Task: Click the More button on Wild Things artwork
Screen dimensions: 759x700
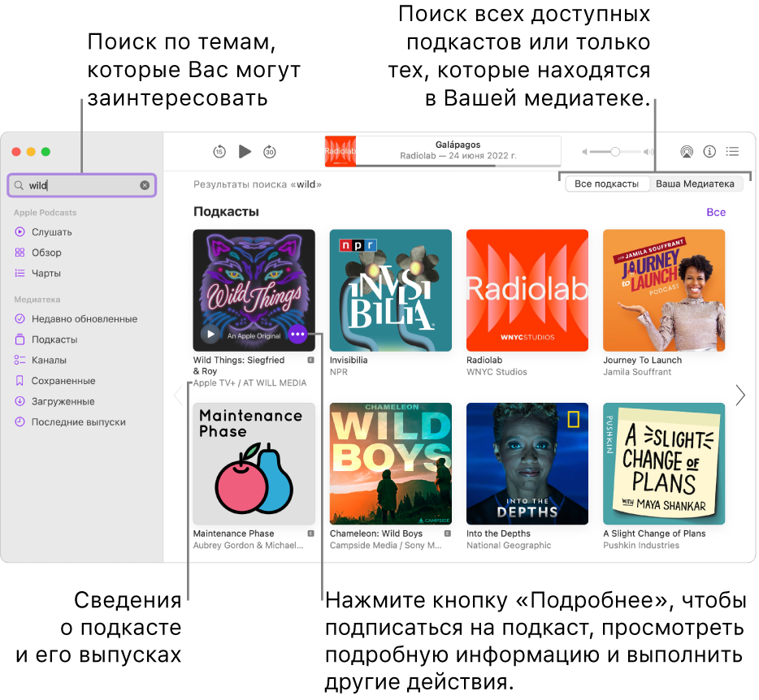Action: (x=297, y=334)
